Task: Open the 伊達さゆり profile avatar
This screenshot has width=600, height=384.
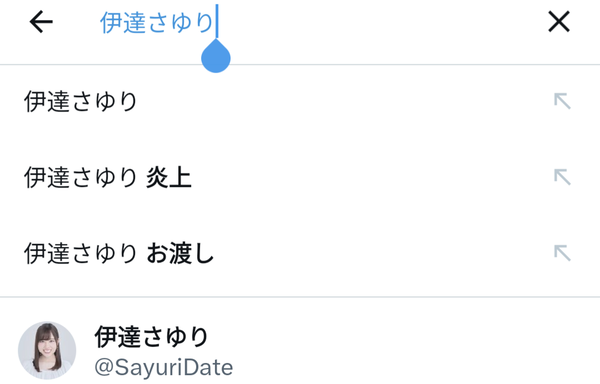Action: tap(47, 350)
